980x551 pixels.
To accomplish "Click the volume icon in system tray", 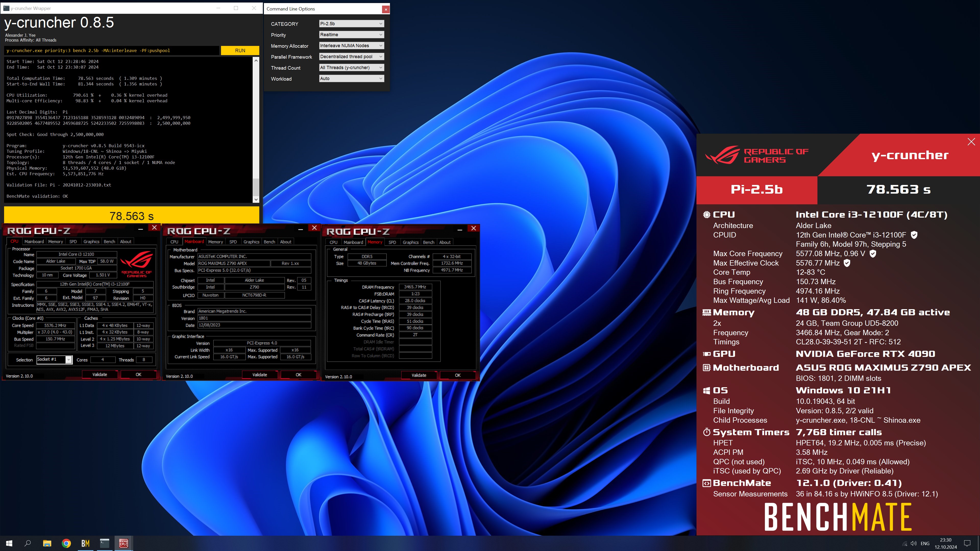I will [x=913, y=544].
